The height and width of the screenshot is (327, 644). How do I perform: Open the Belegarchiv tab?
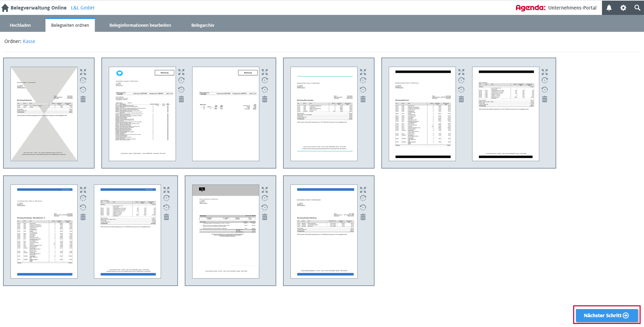(203, 25)
